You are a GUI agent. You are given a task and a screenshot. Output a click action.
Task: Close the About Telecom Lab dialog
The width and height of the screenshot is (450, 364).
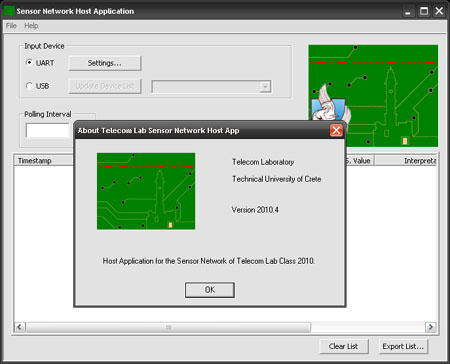click(x=336, y=130)
